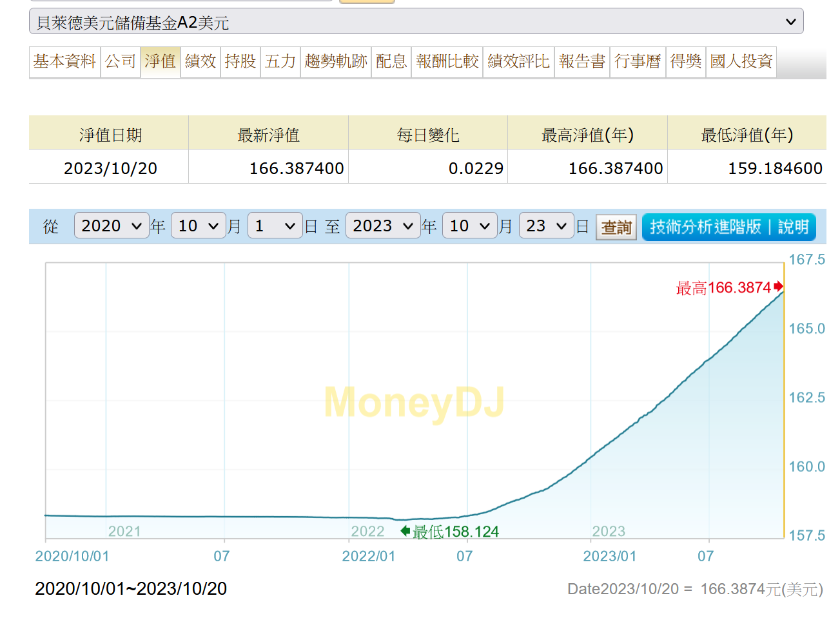Open the end day dropdown showing 23
Viewport: 840px width, 627px height.
pyautogui.click(x=546, y=226)
